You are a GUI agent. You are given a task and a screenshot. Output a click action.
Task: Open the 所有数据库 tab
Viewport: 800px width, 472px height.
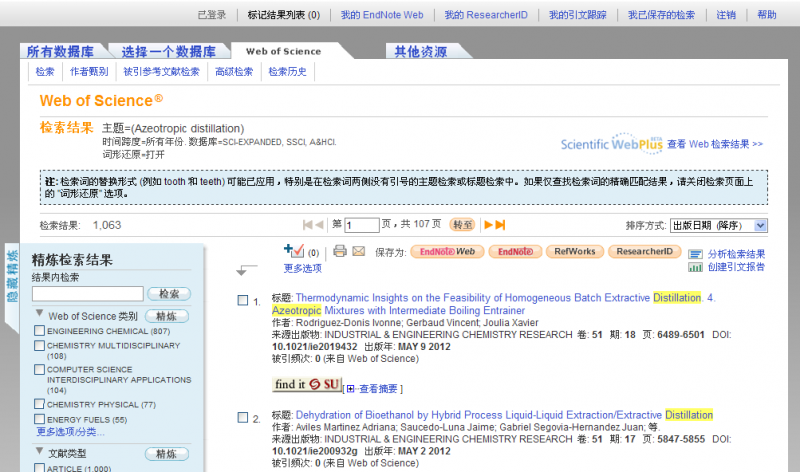tap(60, 52)
